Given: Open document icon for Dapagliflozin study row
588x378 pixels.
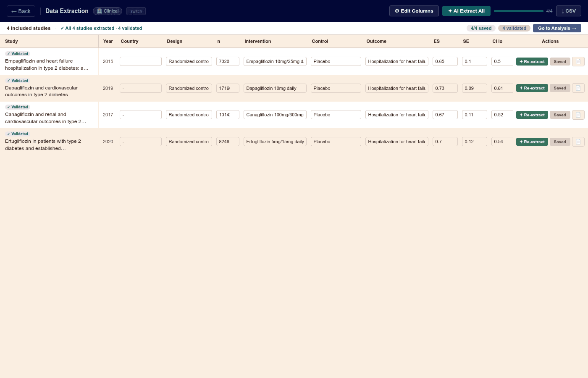Looking at the screenshot, I should coord(578,88).
